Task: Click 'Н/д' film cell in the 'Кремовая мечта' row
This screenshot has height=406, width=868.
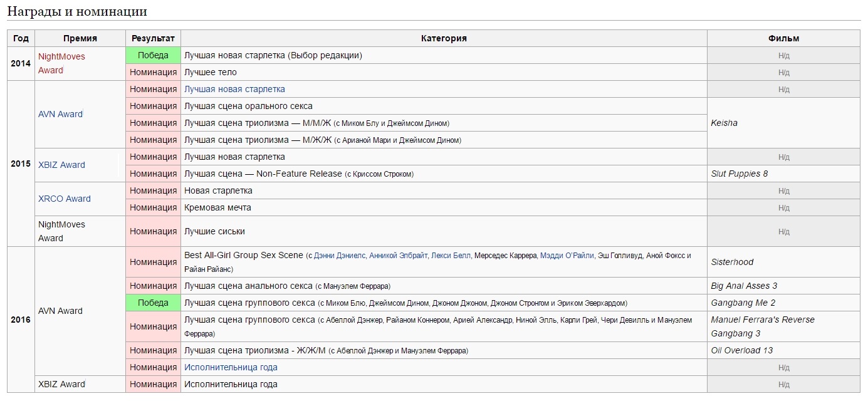Action: tap(783, 207)
